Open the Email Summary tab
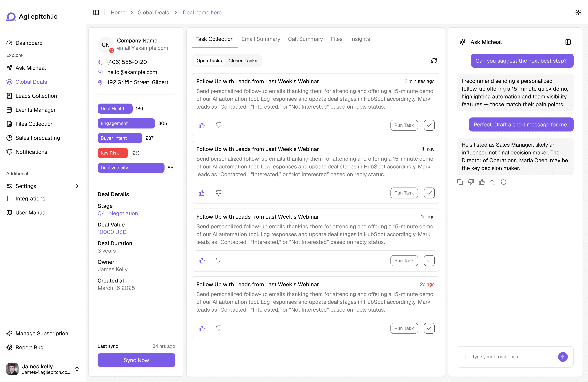 click(261, 39)
